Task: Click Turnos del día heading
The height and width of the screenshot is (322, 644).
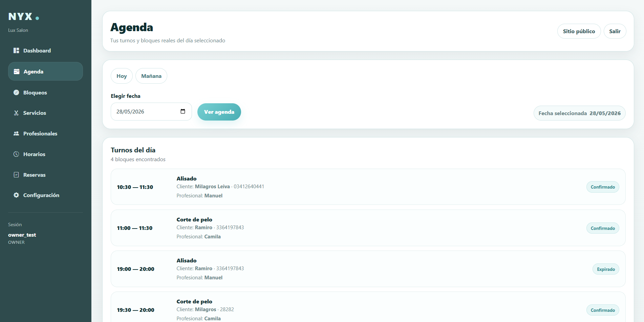Action: 133,150
